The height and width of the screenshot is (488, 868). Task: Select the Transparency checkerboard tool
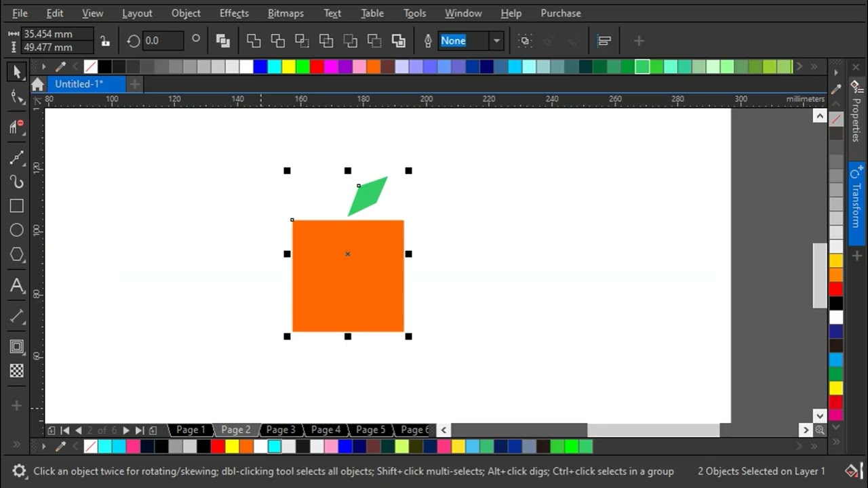(x=17, y=371)
